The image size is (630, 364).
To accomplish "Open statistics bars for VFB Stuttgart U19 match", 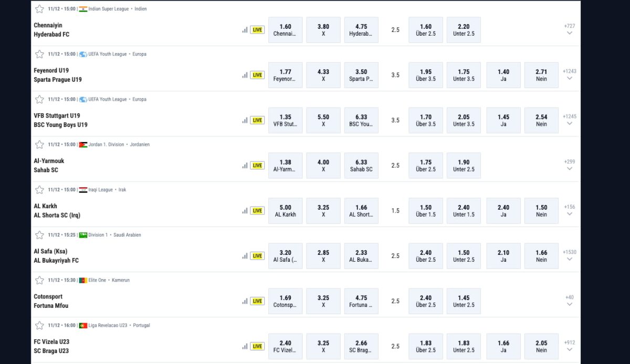I will pyautogui.click(x=245, y=120).
